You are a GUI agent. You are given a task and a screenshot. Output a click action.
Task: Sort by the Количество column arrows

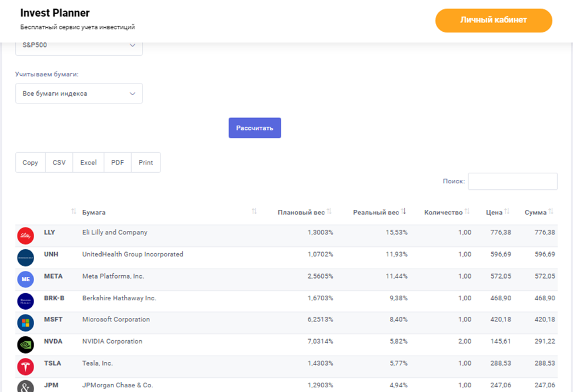pos(467,212)
